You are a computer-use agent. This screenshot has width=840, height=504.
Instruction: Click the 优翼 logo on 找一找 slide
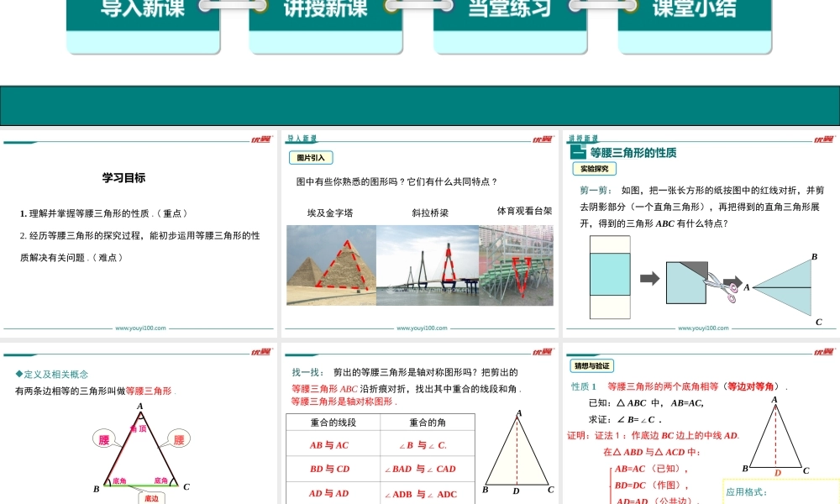[542, 352]
